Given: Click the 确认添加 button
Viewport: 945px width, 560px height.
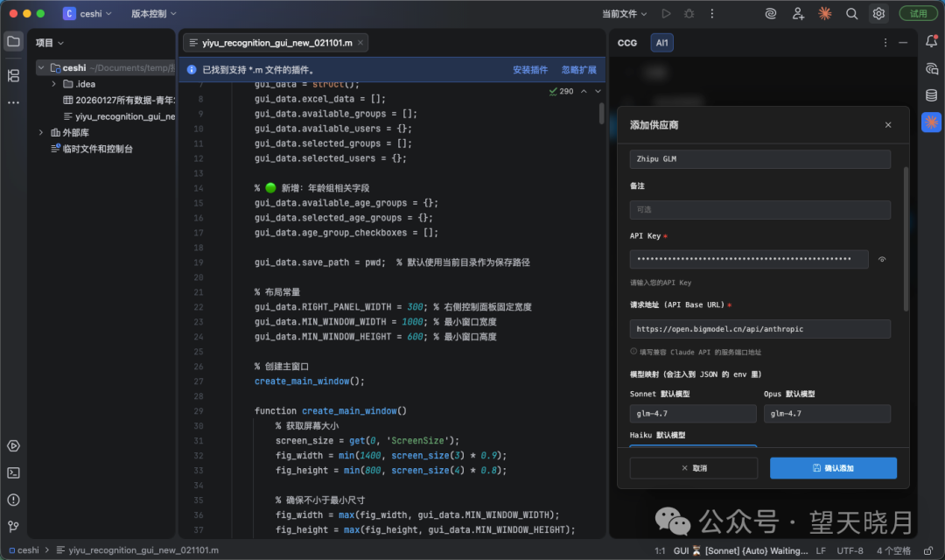Looking at the screenshot, I should coord(833,468).
